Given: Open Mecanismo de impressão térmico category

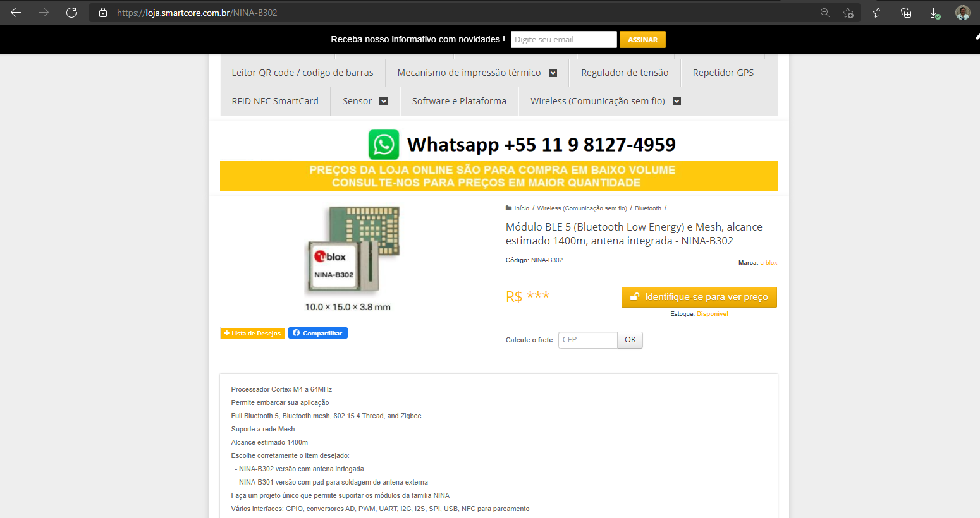Looking at the screenshot, I should [x=469, y=73].
